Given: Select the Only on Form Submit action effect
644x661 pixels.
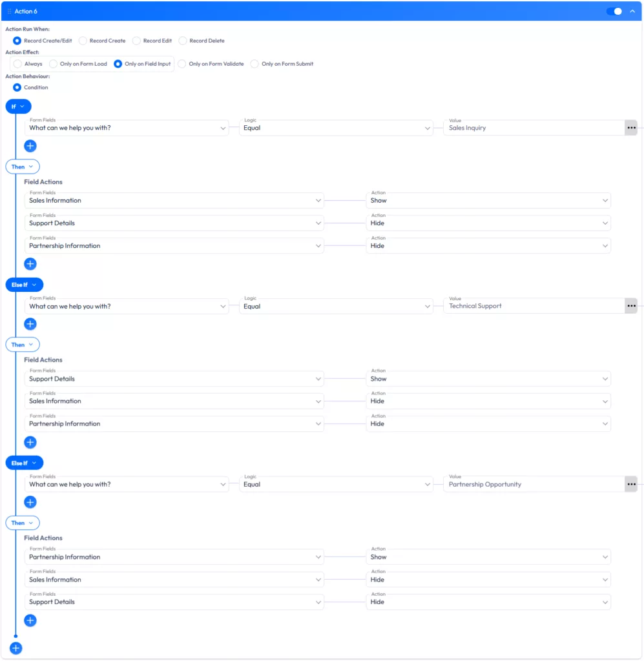Looking at the screenshot, I should [254, 64].
